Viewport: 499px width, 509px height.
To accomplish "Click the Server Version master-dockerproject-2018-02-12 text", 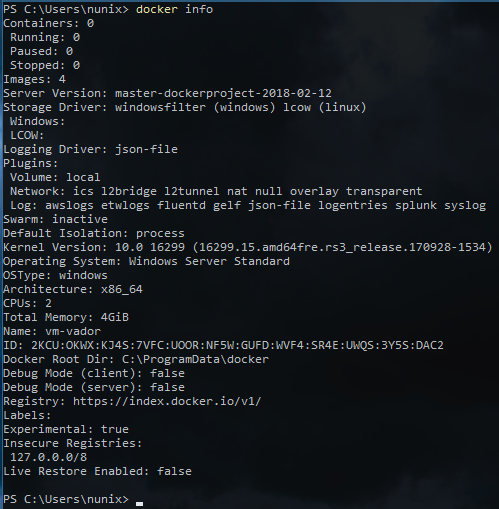I will tap(223, 93).
